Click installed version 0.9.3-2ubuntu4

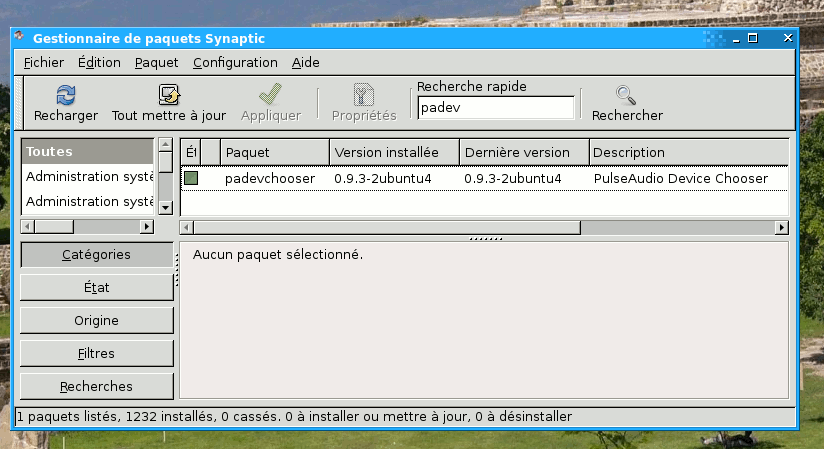coord(383,179)
